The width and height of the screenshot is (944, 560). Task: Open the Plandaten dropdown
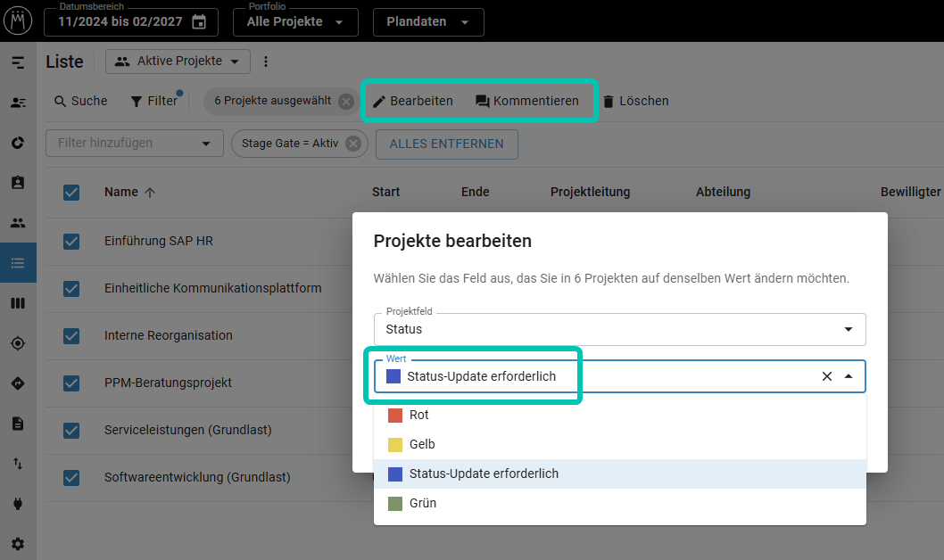pos(428,22)
